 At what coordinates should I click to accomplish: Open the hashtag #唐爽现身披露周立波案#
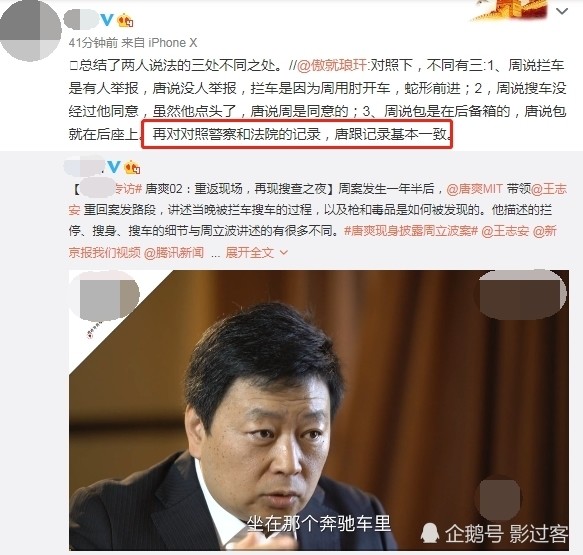click(410, 231)
